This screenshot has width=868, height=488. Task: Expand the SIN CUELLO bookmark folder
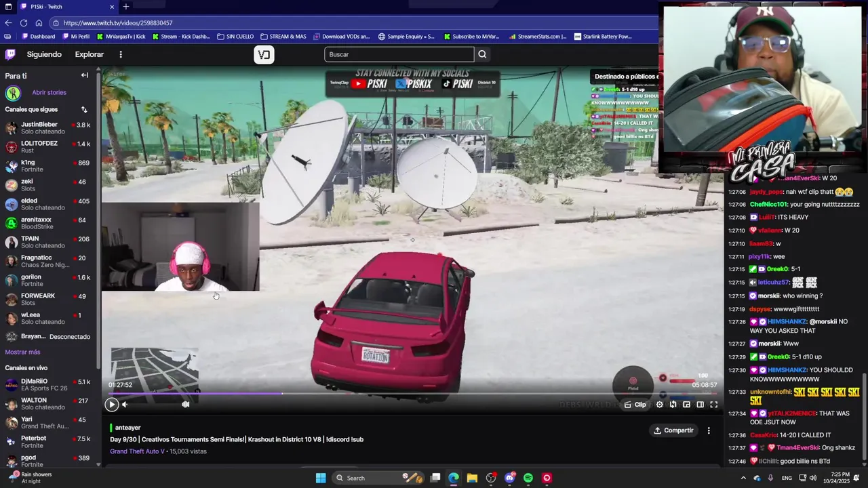pyautogui.click(x=235, y=37)
